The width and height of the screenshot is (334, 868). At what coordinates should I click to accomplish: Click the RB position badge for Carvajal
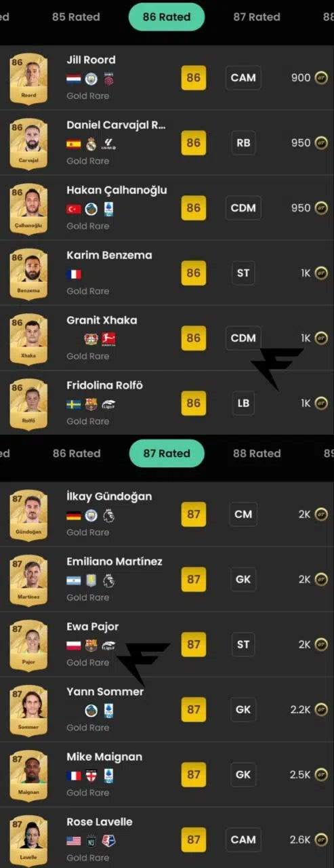243,143
